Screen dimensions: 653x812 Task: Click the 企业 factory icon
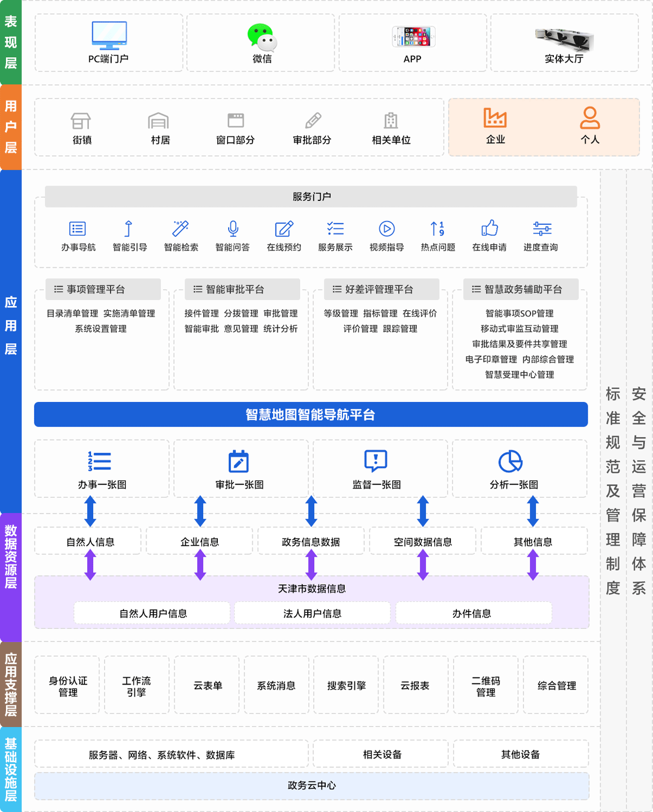point(495,118)
